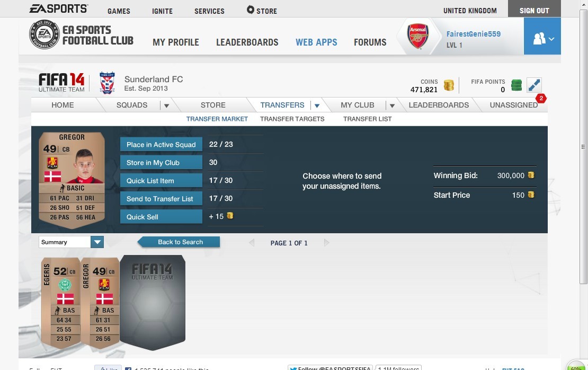The width and height of the screenshot is (588, 370).
Task: Click the Arsenal club badge
Action: coord(418,37)
